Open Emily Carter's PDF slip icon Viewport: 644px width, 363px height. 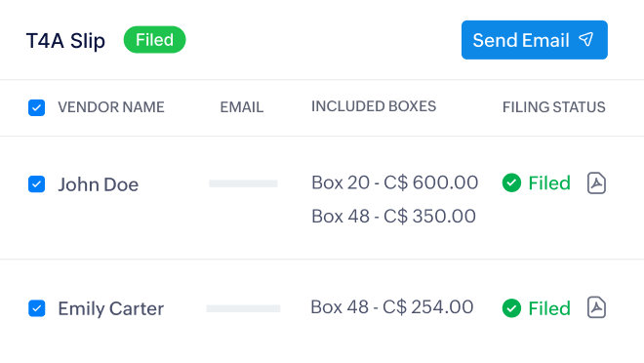pyautogui.click(x=596, y=307)
